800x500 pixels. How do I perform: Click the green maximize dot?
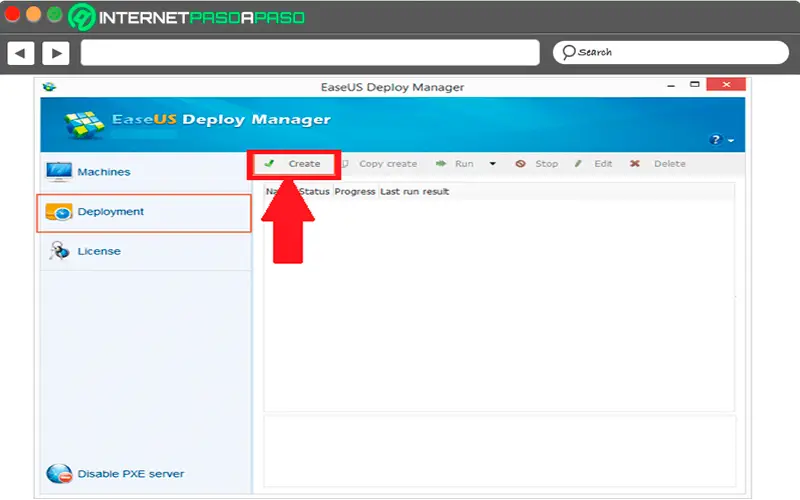(x=55, y=14)
